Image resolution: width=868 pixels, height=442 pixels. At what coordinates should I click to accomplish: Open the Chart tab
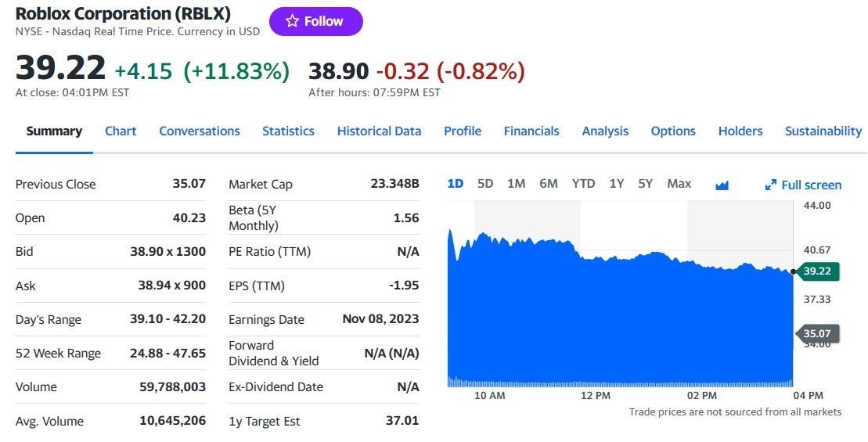pos(121,131)
